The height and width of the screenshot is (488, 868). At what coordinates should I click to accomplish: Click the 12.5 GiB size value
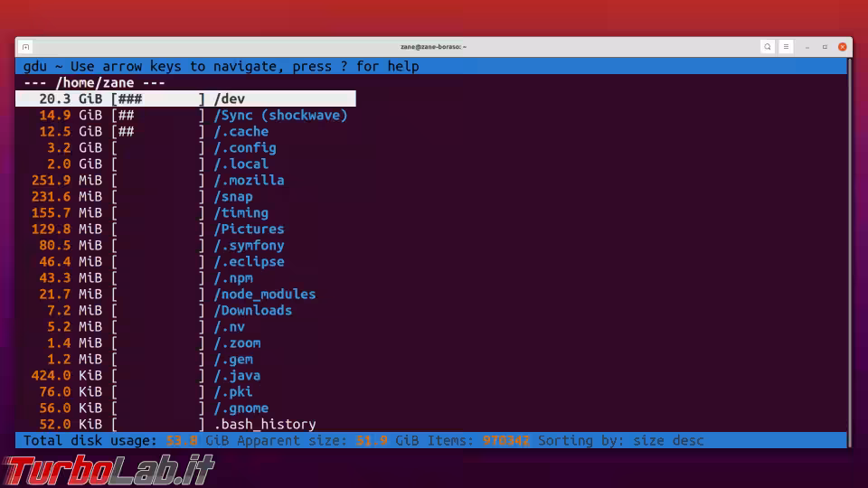coord(71,132)
